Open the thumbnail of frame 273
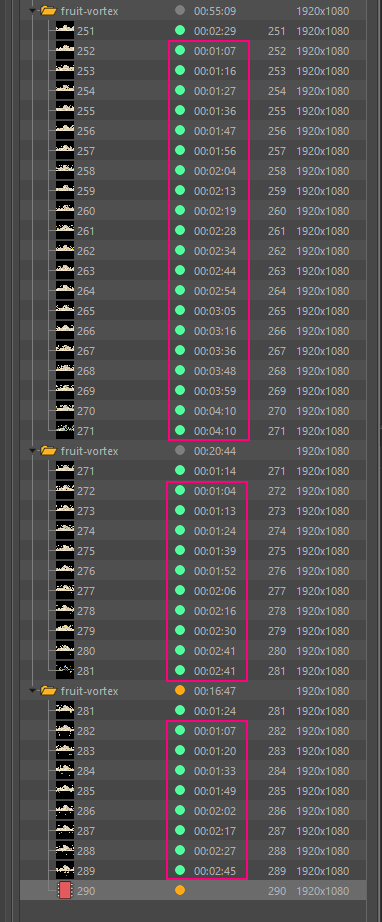The width and height of the screenshot is (382, 922). (x=65, y=510)
